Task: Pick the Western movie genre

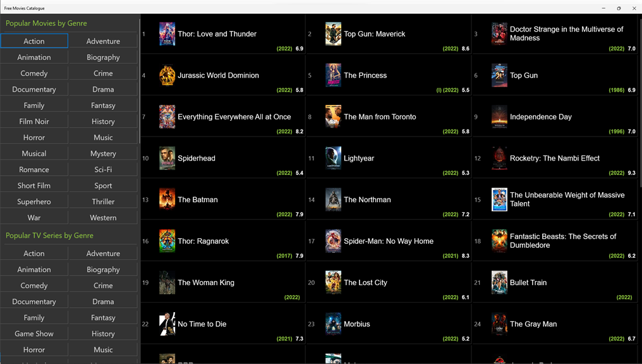Action: click(x=103, y=217)
